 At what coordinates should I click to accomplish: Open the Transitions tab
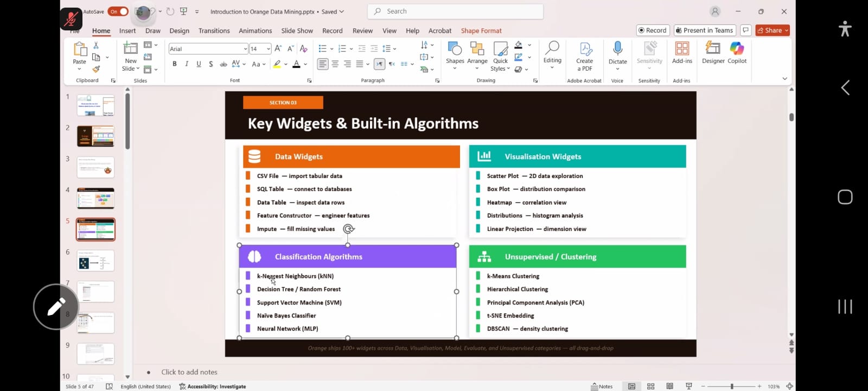click(x=214, y=31)
